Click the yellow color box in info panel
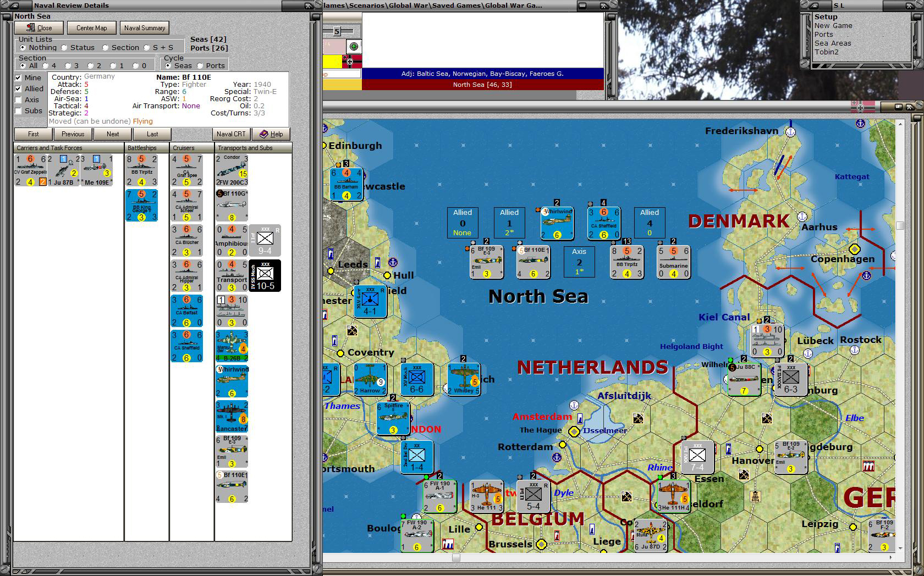The height and width of the screenshot is (576, 924). (x=333, y=61)
